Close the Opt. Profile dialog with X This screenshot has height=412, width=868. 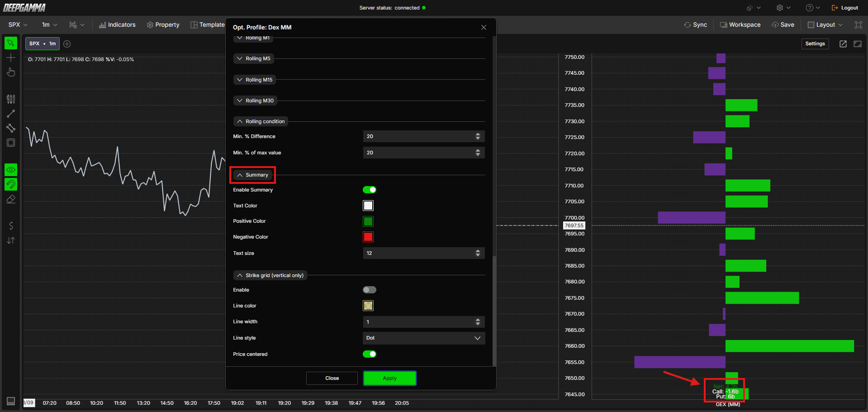484,28
